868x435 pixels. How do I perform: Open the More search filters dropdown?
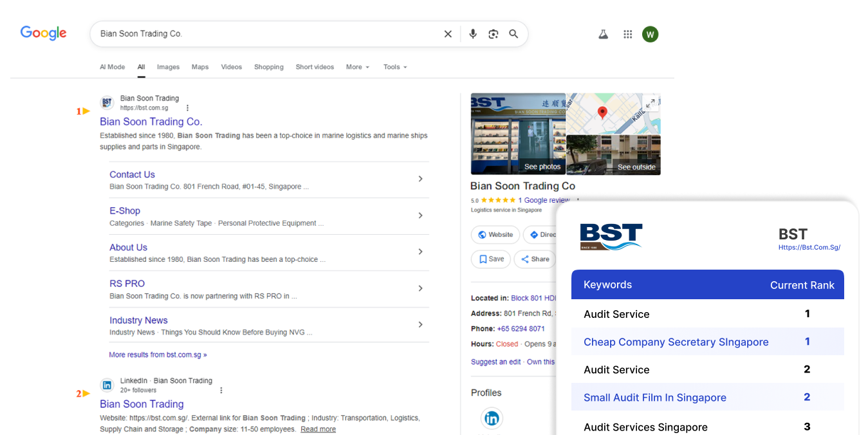pyautogui.click(x=357, y=67)
